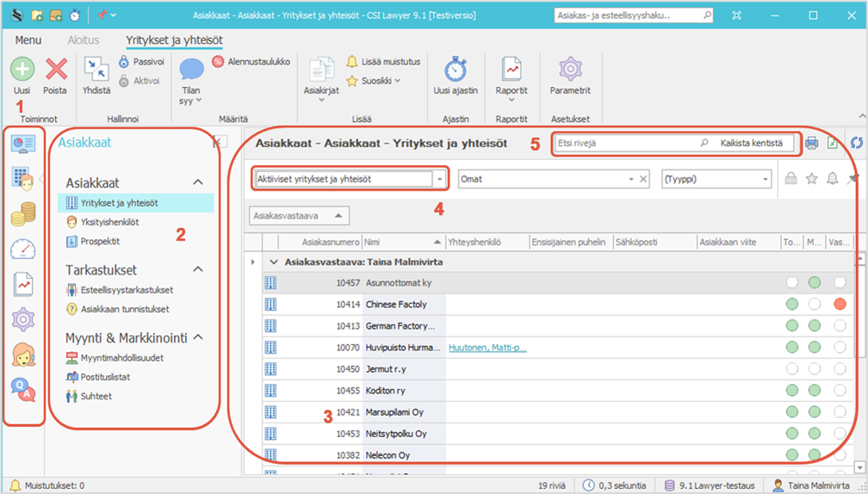
Task: Open the Menu tab
Action: pyautogui.click(x=28, y=40)
